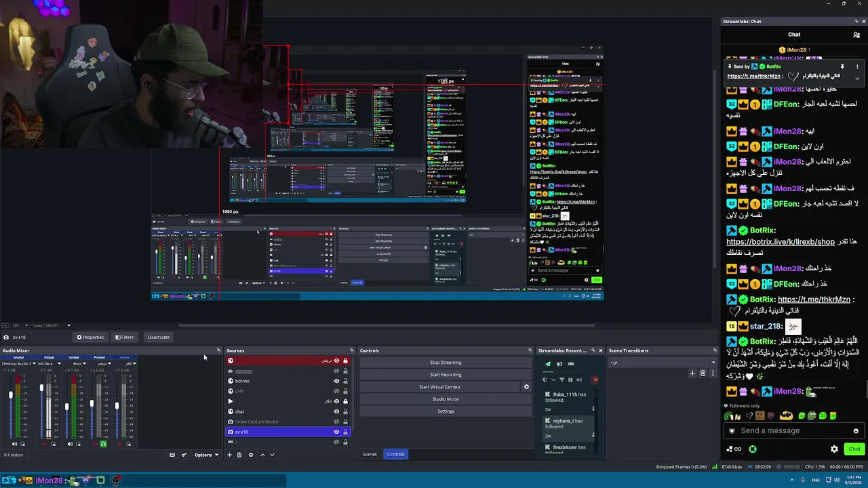Close the Streamlabs Recent Events dock
868x488 pixels.
[x=600, y=350]
